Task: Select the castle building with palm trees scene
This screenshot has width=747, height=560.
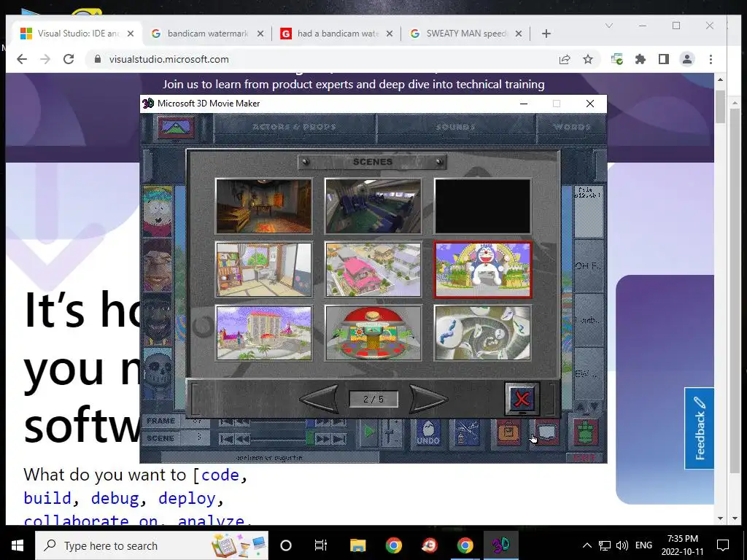Action: [264, 332]
